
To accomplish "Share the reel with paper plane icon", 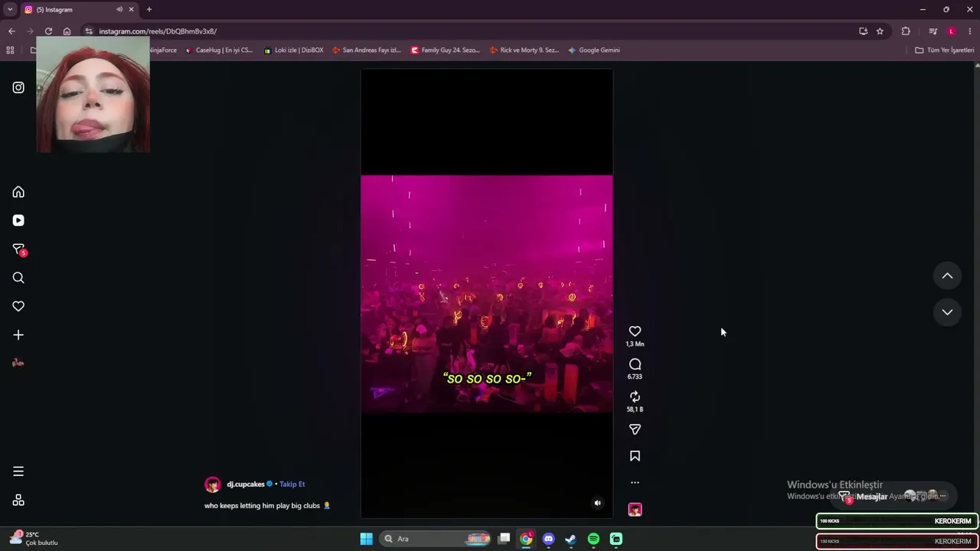I will [635, 429].
